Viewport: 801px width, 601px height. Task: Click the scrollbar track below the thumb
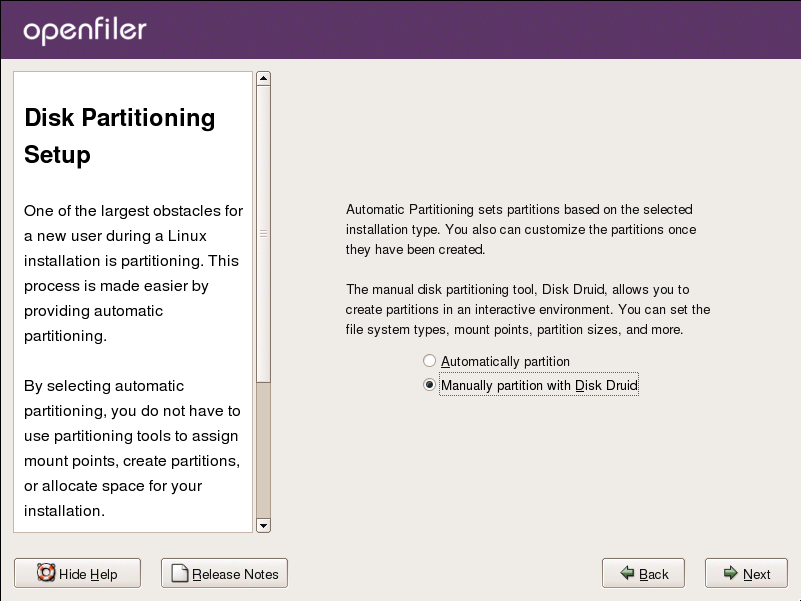coord(264,450)
